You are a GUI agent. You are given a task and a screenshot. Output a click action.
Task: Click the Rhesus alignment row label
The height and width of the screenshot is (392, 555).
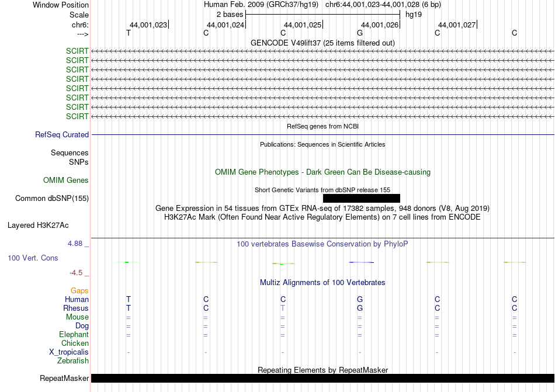coord(76,308)
